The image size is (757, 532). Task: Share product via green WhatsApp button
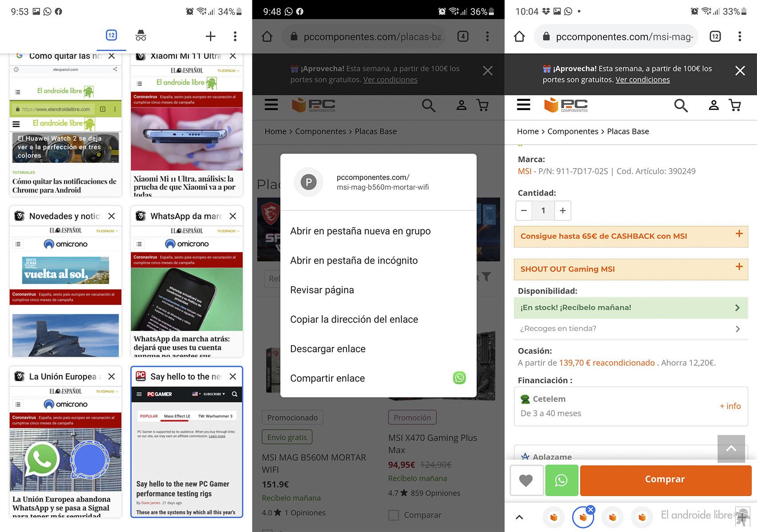coord(561,480)
